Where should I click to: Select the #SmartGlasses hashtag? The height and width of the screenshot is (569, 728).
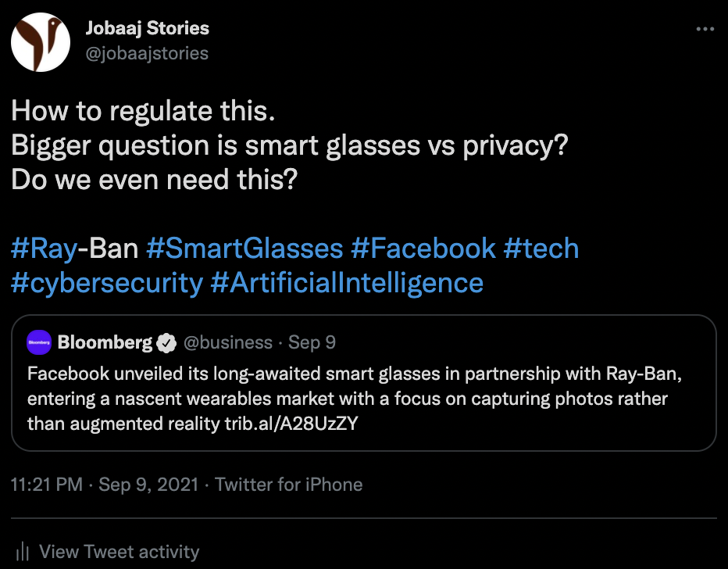(x=244, y=249)
